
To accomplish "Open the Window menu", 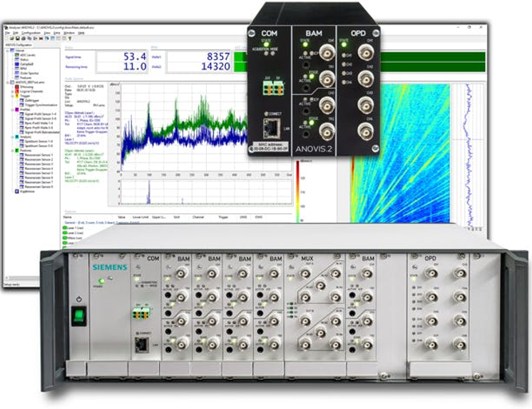I will 69,33.
